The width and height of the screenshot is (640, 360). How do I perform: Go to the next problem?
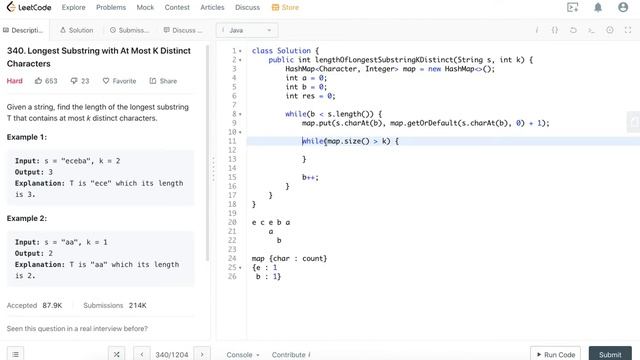tap(202, 354)
